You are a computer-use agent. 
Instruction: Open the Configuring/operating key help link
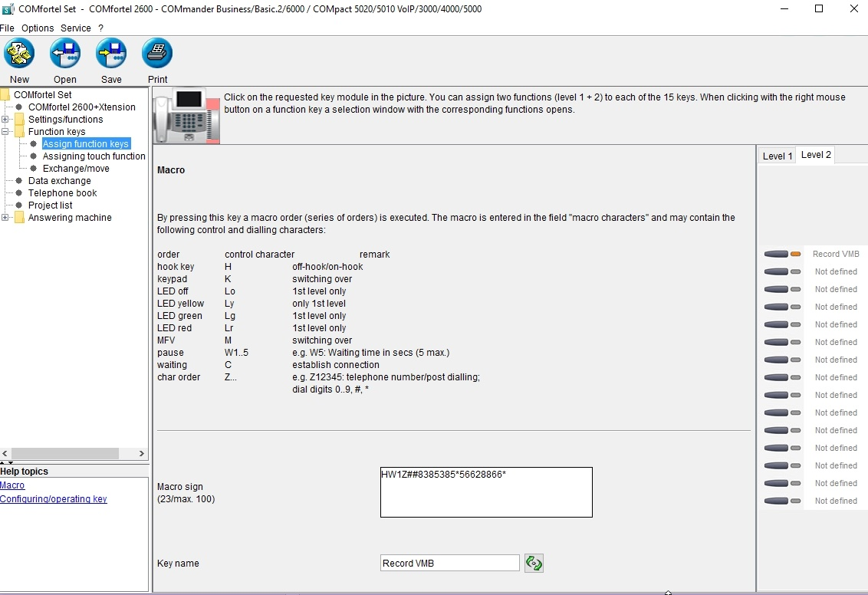point(54,499)
